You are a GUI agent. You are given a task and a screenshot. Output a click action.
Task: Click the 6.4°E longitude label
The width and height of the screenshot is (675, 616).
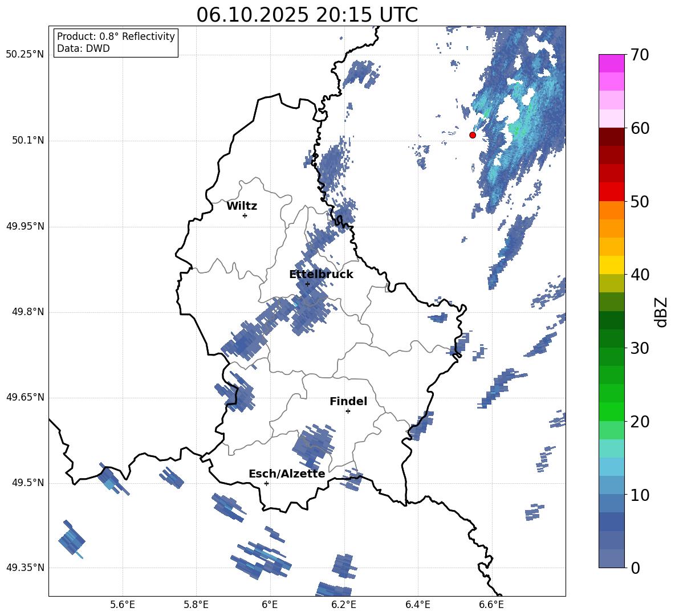417,605
